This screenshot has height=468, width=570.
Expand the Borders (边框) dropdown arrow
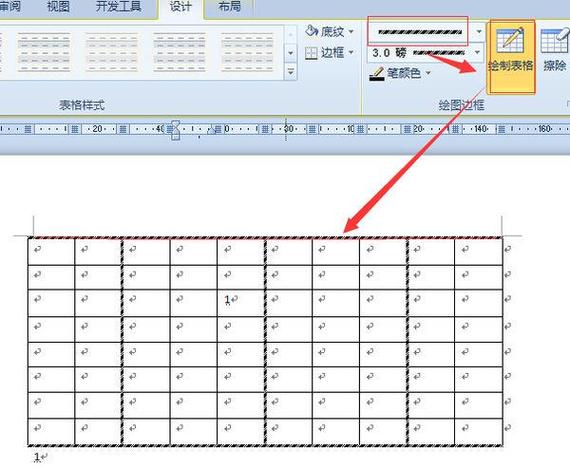coord(351,53)
